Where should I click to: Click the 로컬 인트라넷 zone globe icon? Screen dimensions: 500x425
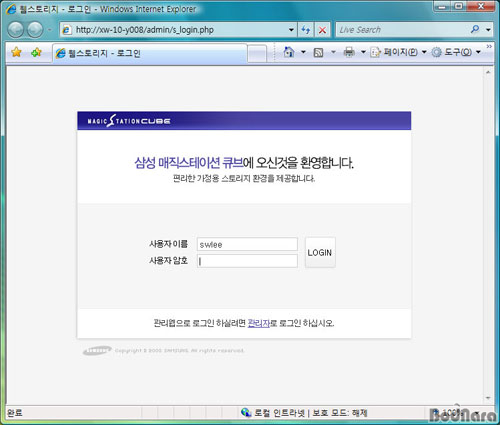pos(246,413)
